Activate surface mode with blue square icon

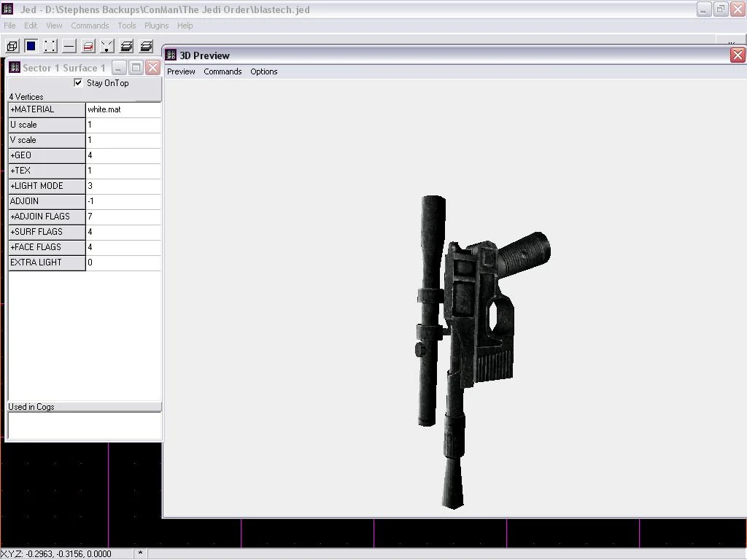click(x=31, y=46)
